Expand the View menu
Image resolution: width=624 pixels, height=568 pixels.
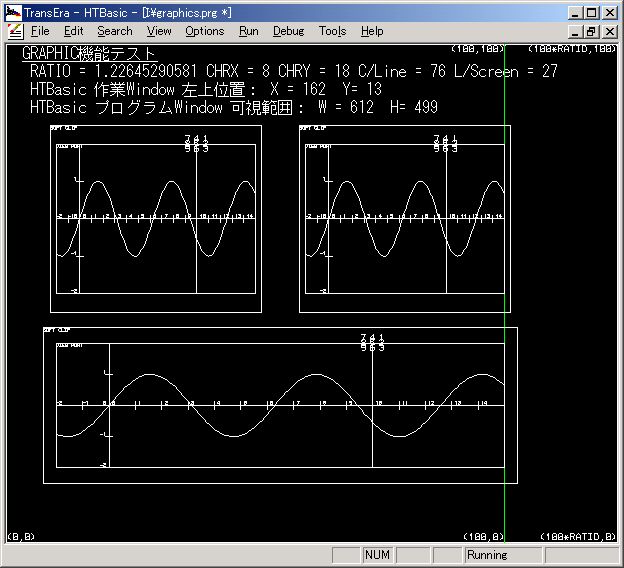[x=159, y=31]
